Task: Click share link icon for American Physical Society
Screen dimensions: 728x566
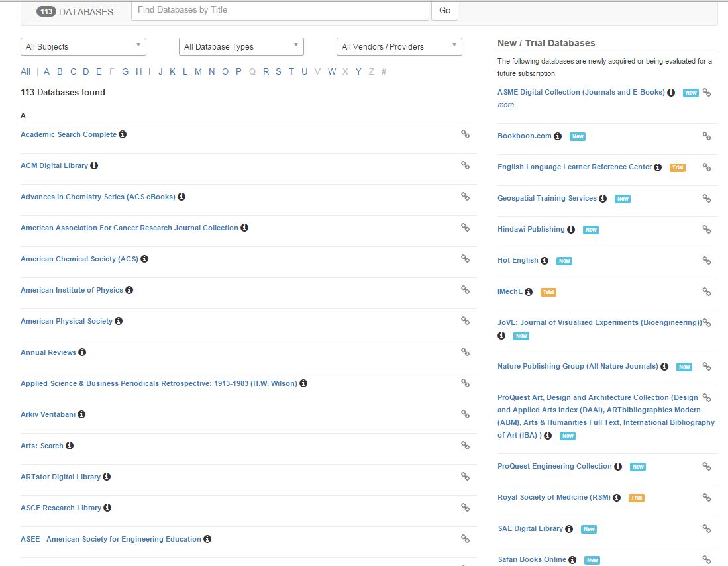Action: coord(465,320)
